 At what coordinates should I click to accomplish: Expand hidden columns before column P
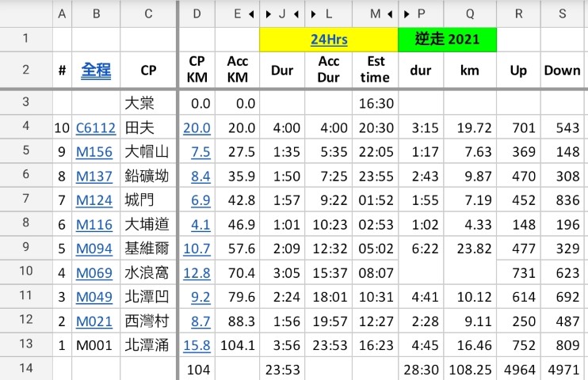407,14
